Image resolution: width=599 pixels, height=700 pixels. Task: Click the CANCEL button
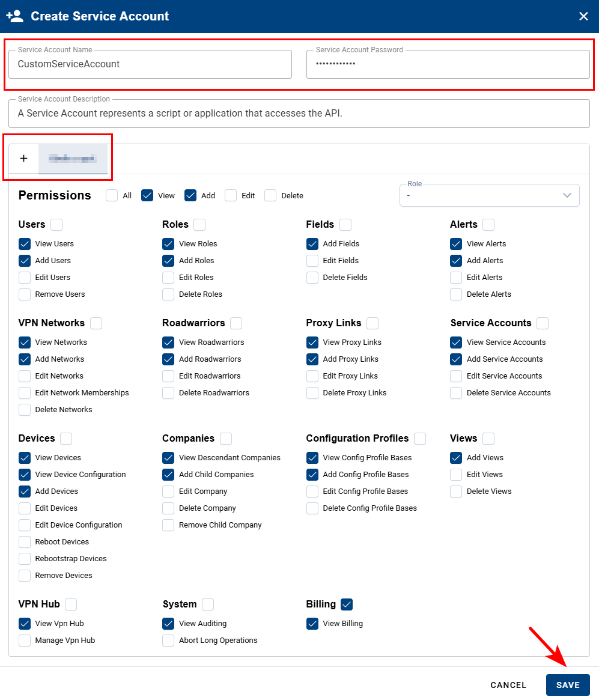508,685
